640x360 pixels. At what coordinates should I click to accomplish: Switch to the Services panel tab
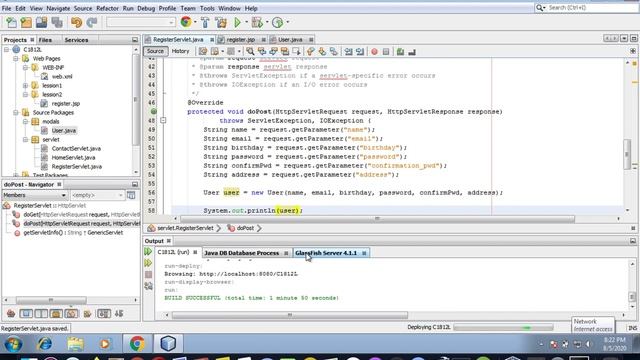76,40
